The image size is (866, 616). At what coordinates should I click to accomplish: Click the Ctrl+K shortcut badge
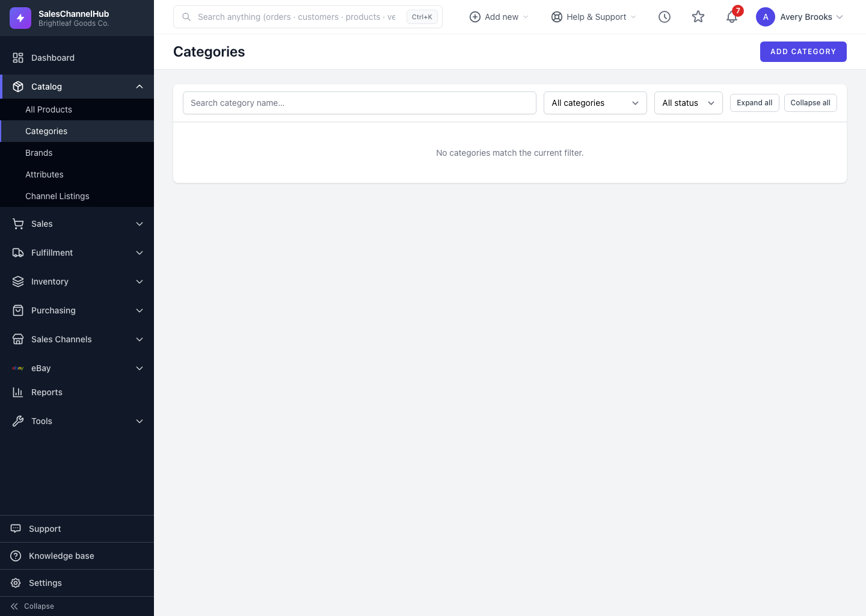[422, 17]
